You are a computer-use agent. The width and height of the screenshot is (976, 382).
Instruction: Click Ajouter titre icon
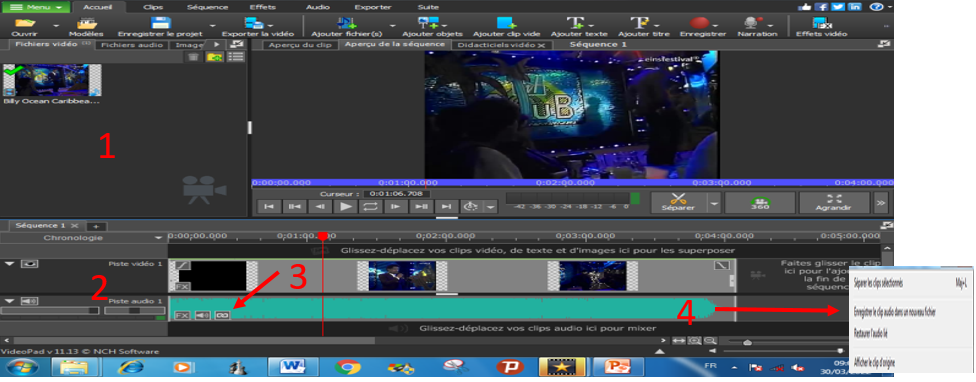[640, 23]
